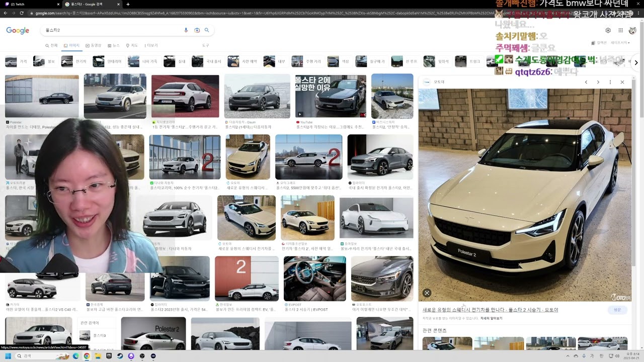The image size is (644, 362).
Task: Reload the page with refresh icon
Action: click(22, 13)
